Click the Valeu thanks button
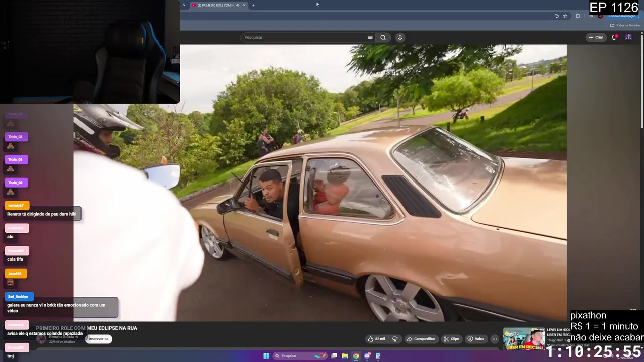The image size is (644, 362). coord(476,339)
